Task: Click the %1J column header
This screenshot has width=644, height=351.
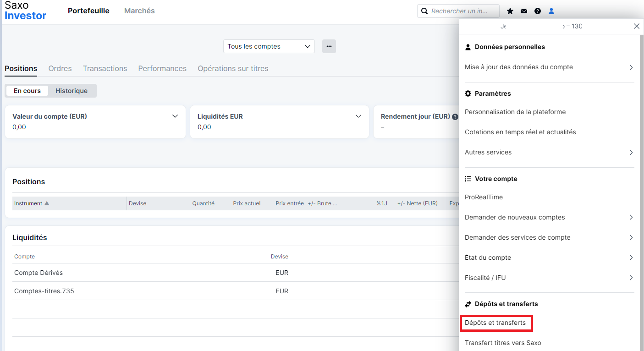Action: (382, 203)
